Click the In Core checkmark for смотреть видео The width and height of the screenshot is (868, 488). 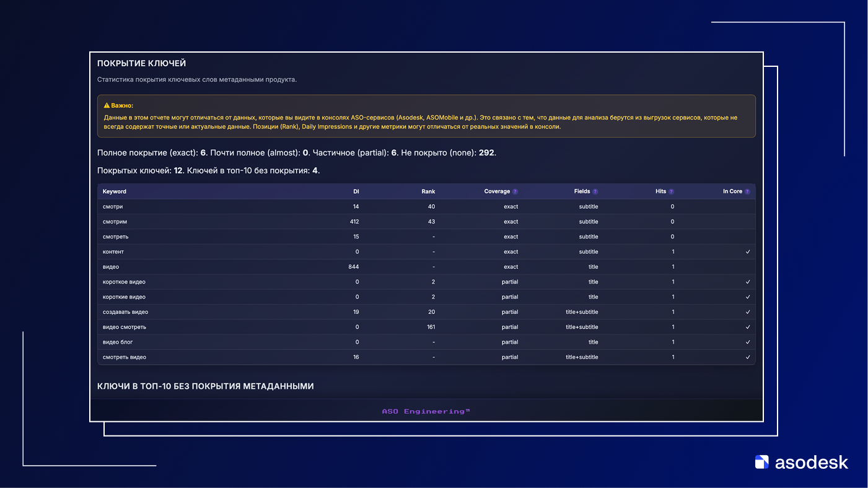coord(748,357)
